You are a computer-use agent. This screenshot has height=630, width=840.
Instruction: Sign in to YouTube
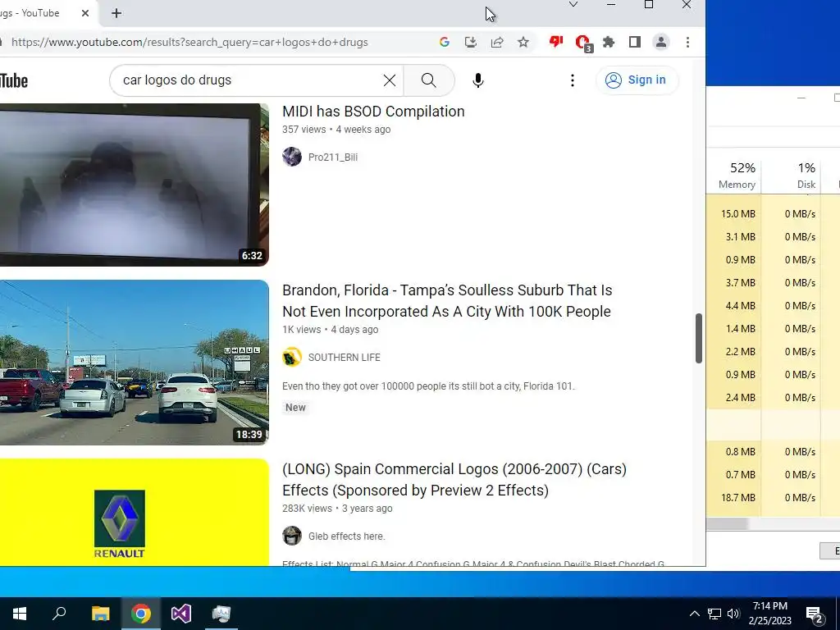[637, 80]
